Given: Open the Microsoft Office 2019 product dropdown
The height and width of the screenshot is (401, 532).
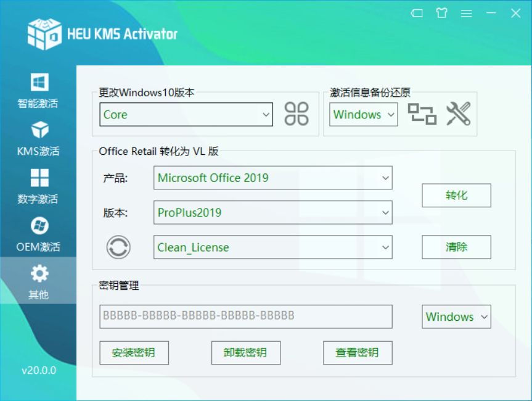Looking at the screenshot, I should [x=272, y=178].
